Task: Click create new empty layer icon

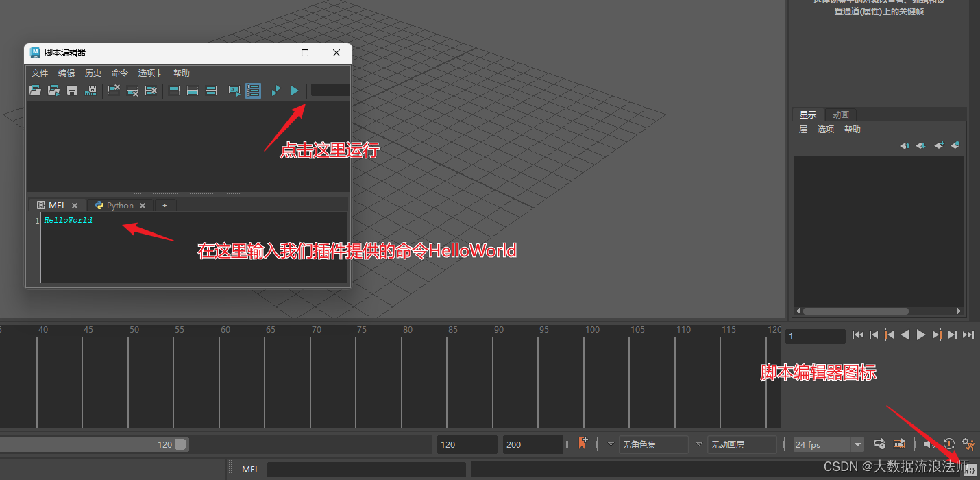Action: [x=939, y=145]
